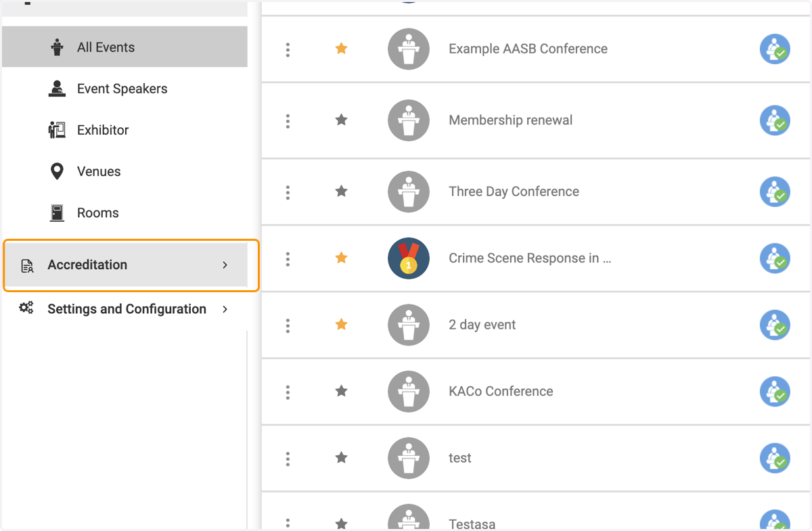Open Example AASB Conference event
This screenshot has width=812, height=531.
click(528, 49)
